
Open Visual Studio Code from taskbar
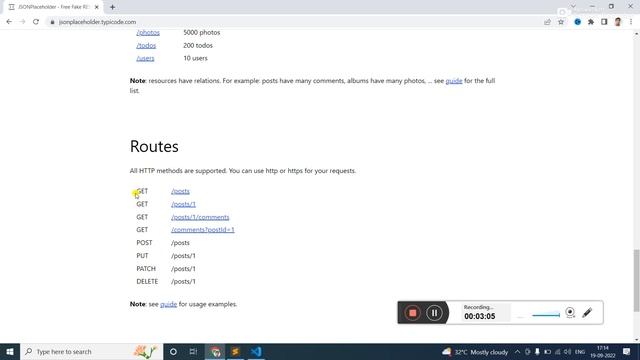click(256, 351)
